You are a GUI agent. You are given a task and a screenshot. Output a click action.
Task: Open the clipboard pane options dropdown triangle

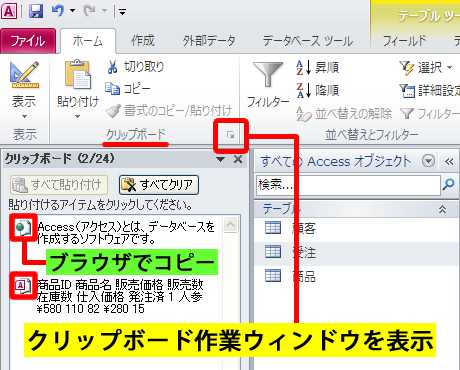click(220, 160)
